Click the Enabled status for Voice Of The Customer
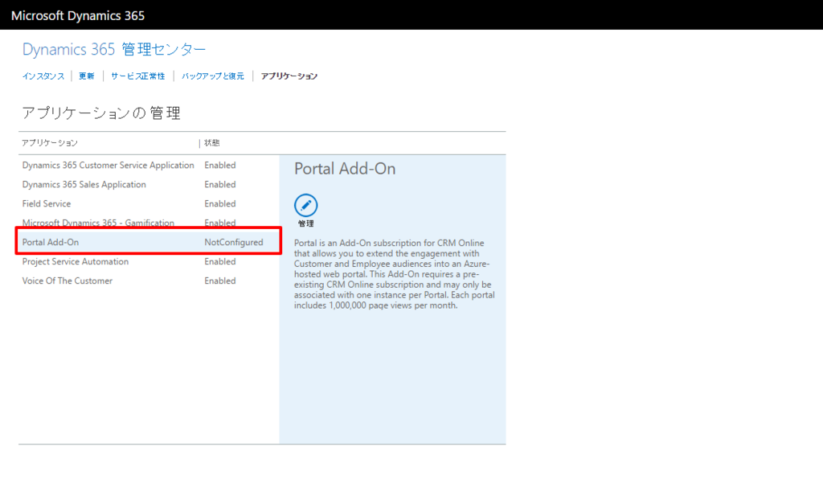Image resolution: width=823 pixels, height=504 pixels. 220,281
